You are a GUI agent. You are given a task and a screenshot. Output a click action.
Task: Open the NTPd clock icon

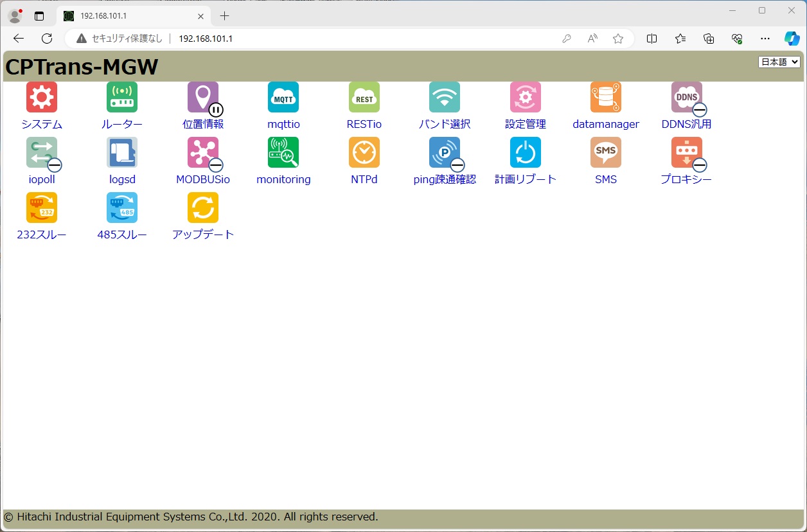[364, 152]
